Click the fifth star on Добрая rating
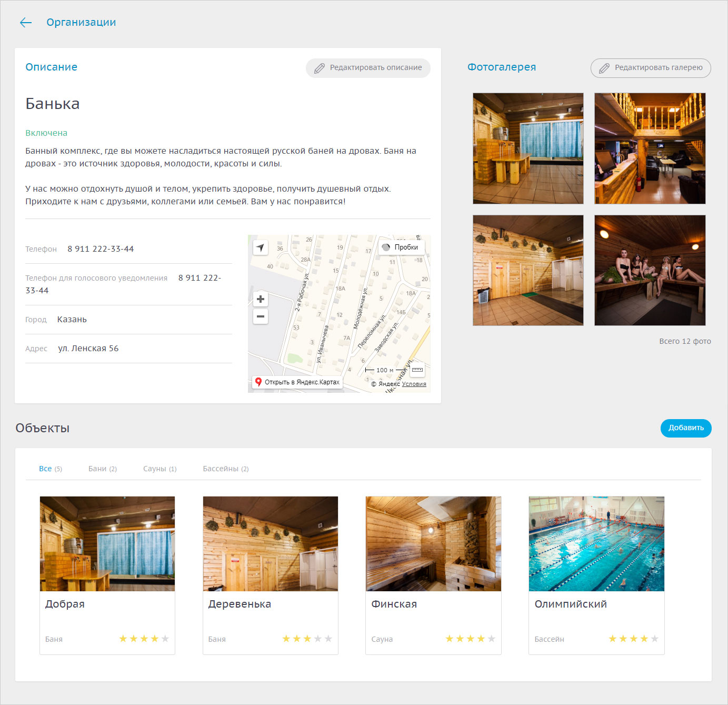Screen dimensions: 728x705 click(165, 639)
